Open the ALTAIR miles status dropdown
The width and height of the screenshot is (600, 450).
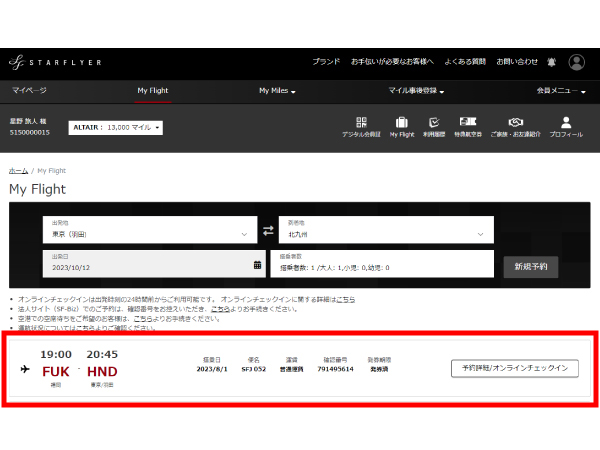point(116,128)
